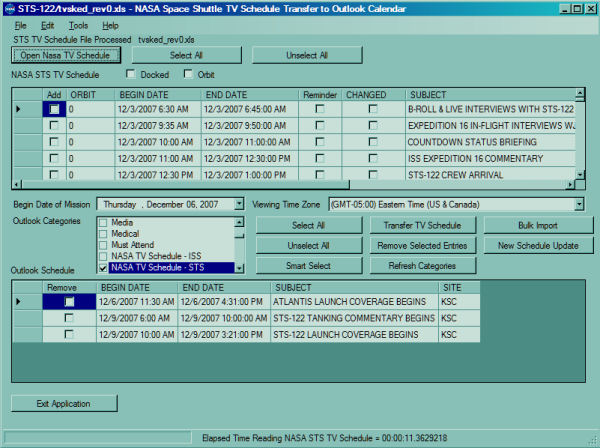Click the SUBJECT header in TV schedule grid

tap(491, 95)
